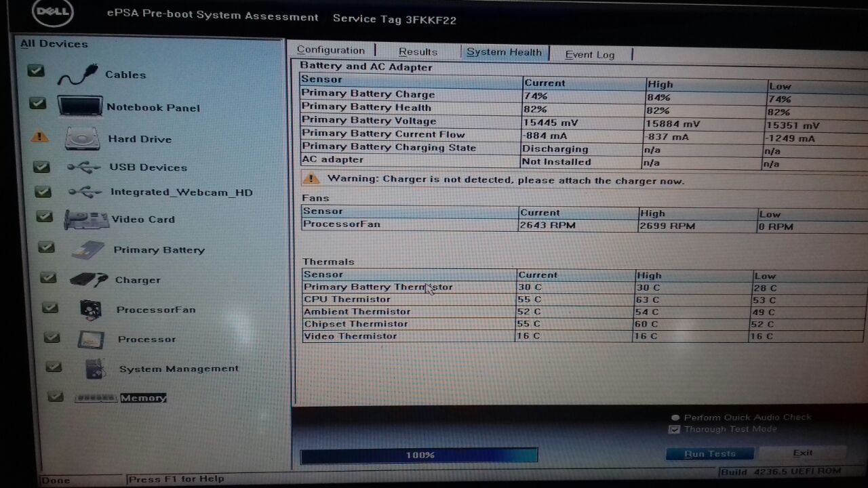Select the Hard Drive disk icon
This screenshot has width=868, height=488.
pyautogui.click(x=82, y=139)
